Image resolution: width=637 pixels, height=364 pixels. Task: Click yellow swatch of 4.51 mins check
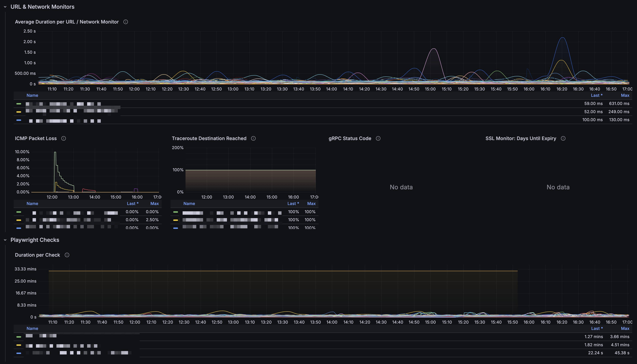pos(19,345)
